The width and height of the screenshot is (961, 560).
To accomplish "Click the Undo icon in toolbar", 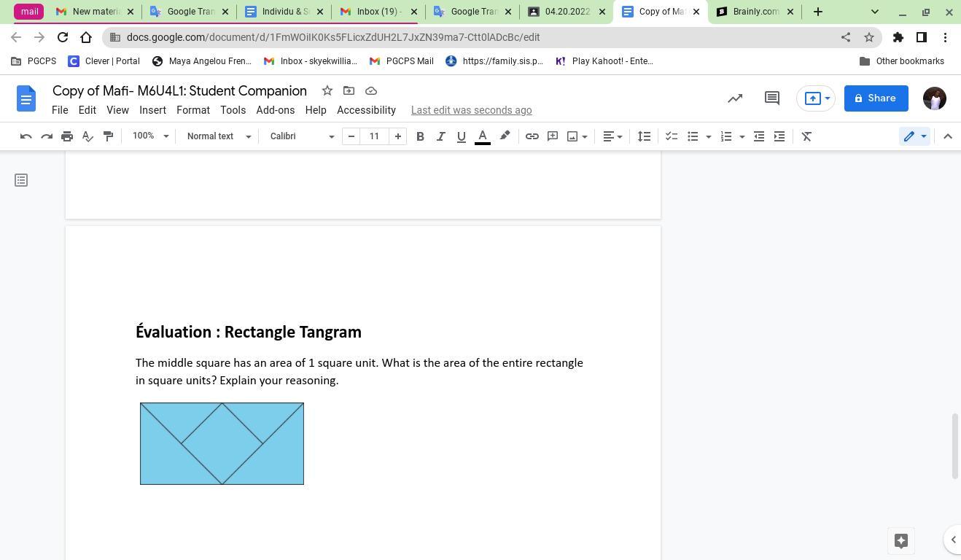I will tap(26, 136).
